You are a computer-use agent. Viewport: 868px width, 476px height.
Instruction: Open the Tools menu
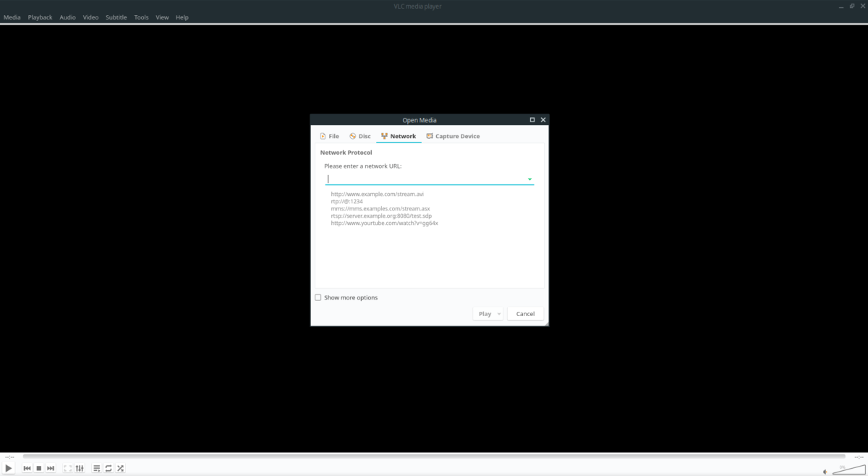pos(140,17)
